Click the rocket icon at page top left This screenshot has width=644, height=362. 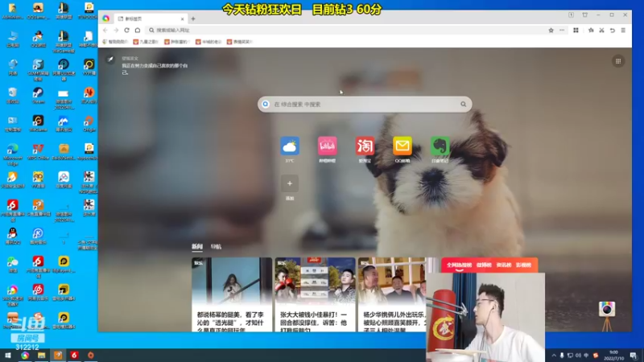coord(110,60)
